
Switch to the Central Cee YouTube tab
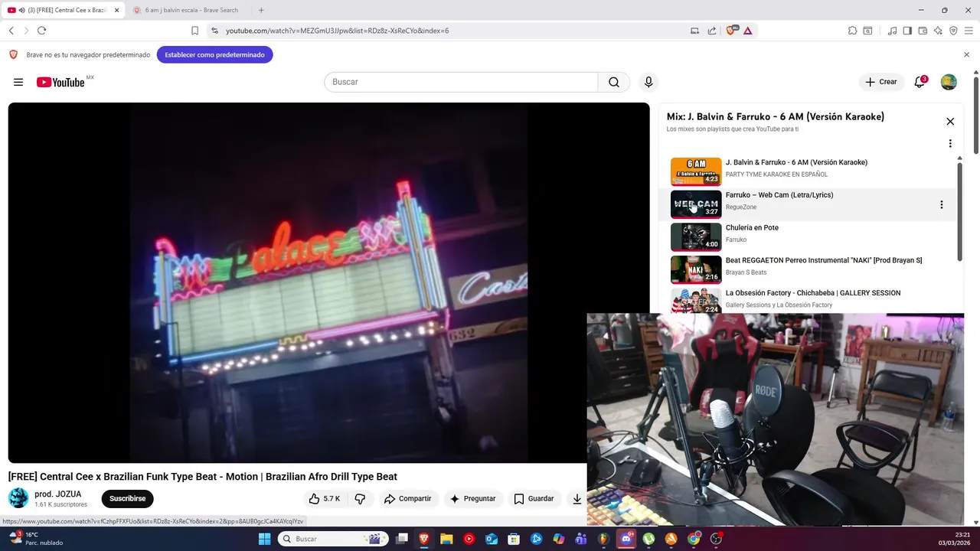[61, 10]
